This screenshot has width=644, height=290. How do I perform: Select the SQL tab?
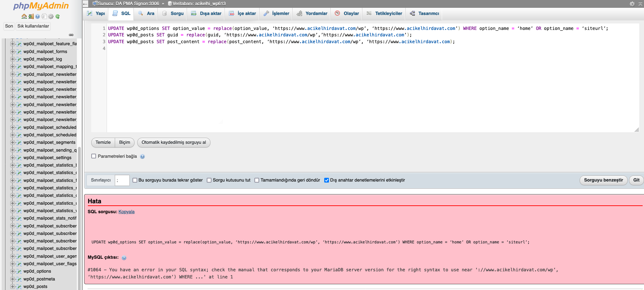[x=121, y=14]
